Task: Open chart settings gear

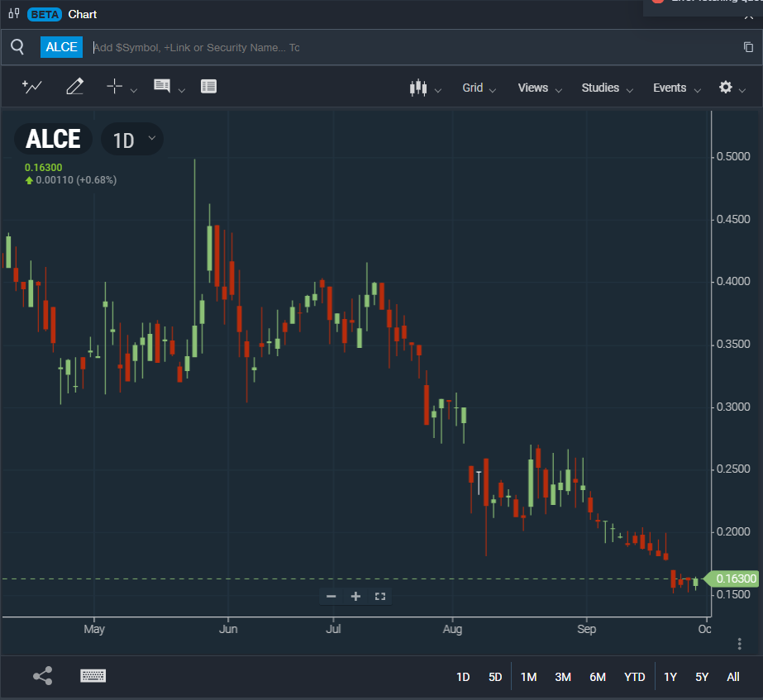Action: tap(726, 87)
